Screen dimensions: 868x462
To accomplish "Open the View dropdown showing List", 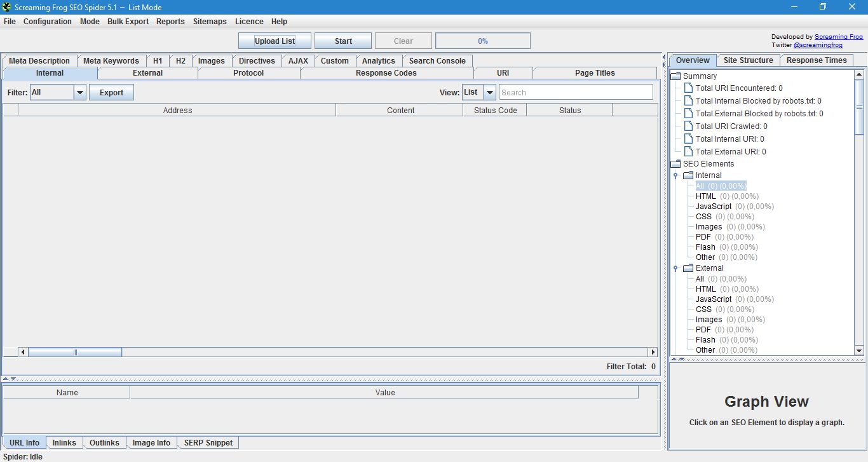I will click(479, 93).
